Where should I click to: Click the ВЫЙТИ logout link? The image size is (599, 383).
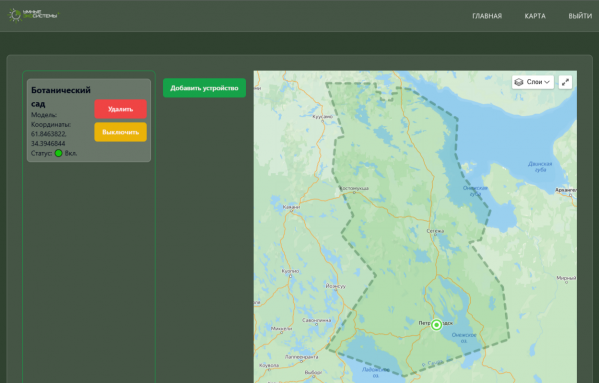coord(580,16)
